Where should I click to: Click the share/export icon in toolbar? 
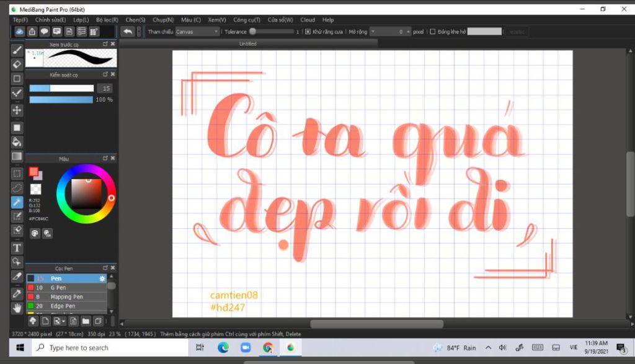click(32, 32)
